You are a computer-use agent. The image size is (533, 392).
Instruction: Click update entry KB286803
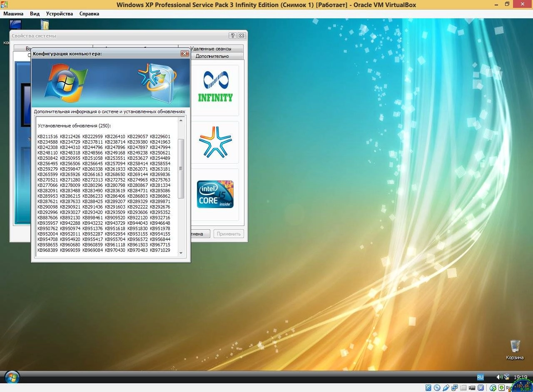coord(137,196)
